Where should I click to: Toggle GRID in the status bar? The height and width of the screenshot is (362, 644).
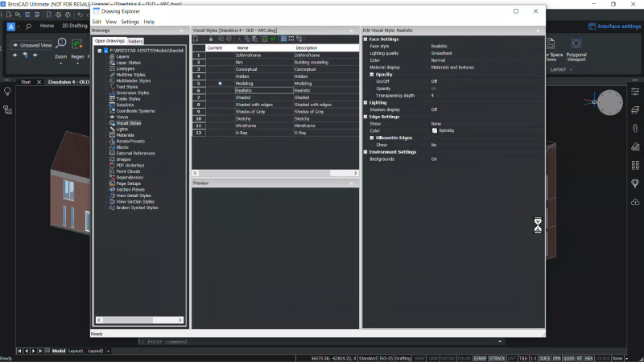[x=433, y=358]
